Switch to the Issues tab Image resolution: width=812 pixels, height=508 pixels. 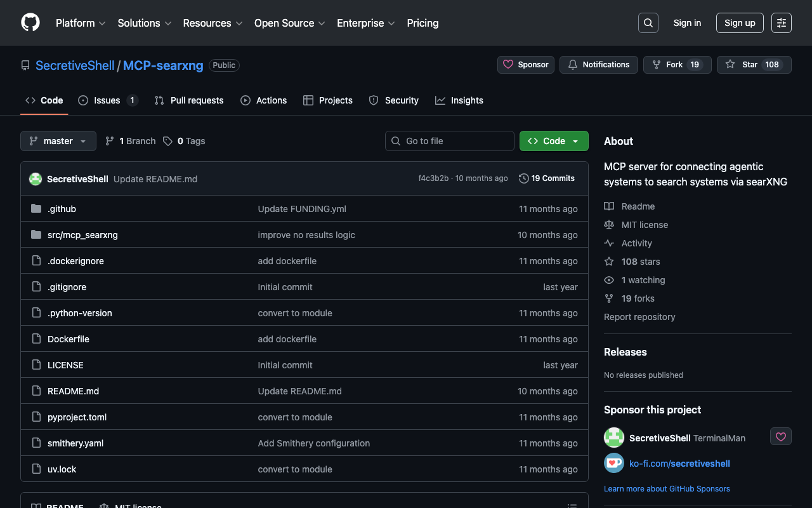point(107,100)
